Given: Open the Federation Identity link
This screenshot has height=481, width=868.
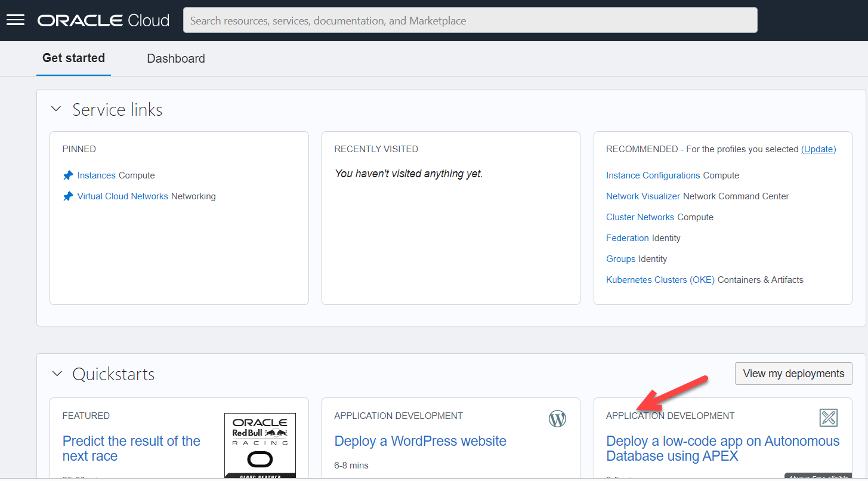Looking at the screenshot, I should click(628, 238).
